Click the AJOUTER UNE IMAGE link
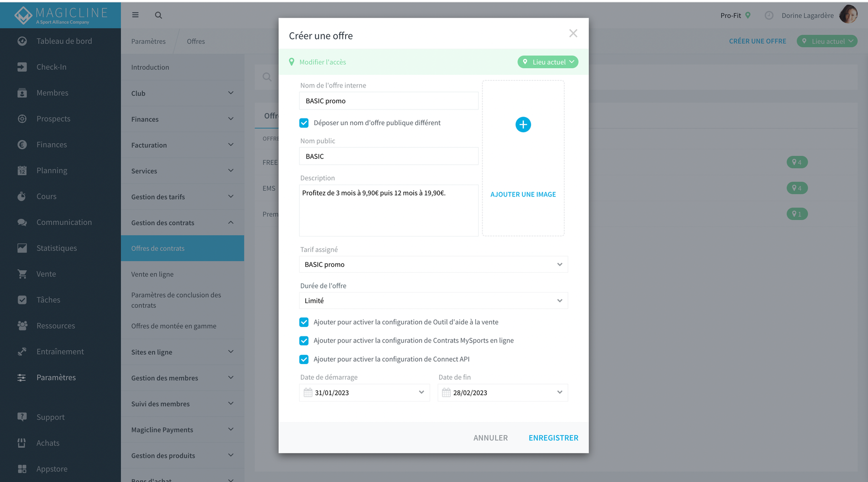 click(523, 194)
